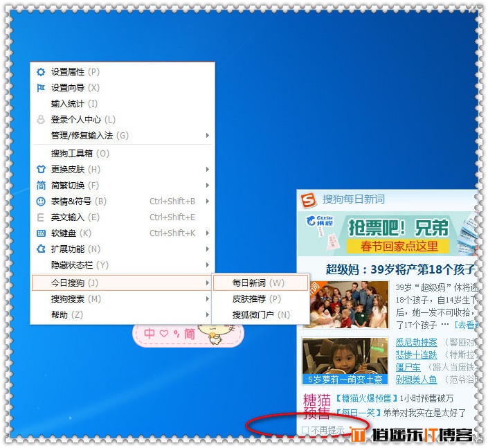Open the 悲惨十连跌 link
This screenshot has width=488, height=448.
(x=416, y=355)
